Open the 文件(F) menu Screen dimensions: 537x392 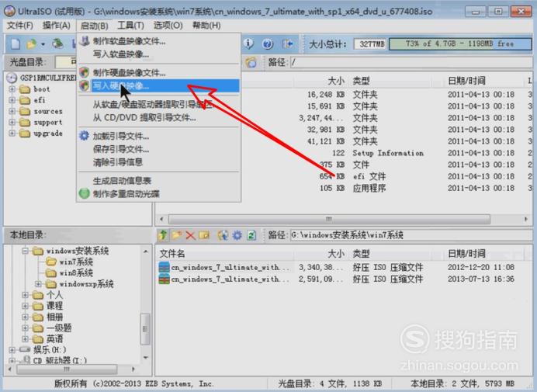point(20,26)
